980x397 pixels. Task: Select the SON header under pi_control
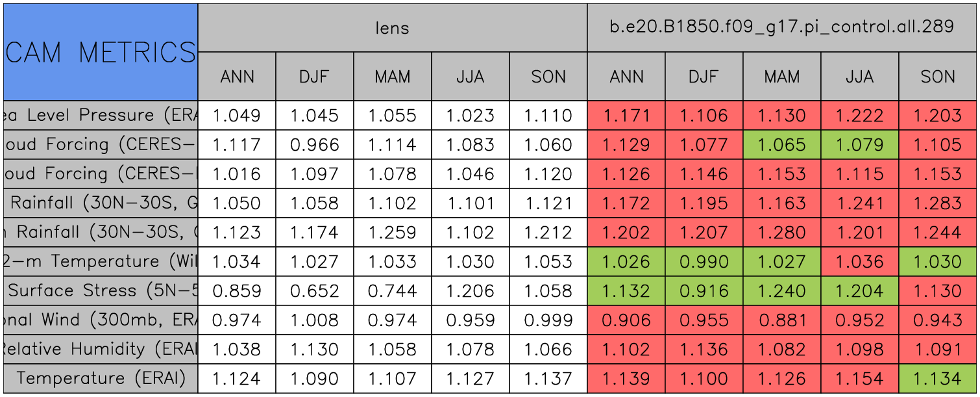(938, 77)
